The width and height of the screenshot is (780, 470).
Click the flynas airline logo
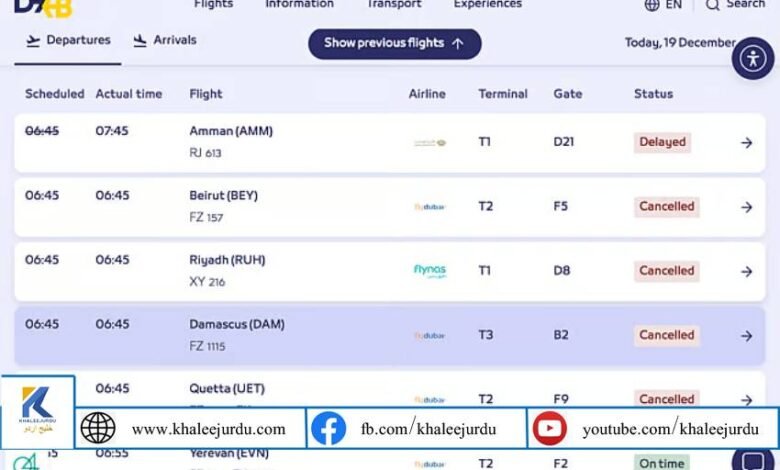coord(430,271)
